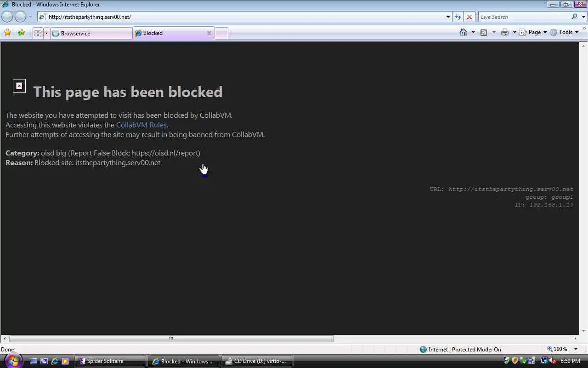Open the Page menu
Image resolution: width=588 pixels, height=368 pixels.
coord(533,32)
